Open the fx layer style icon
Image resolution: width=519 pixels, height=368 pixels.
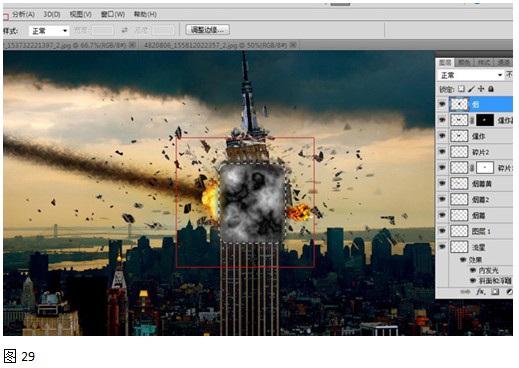[480, 292]
